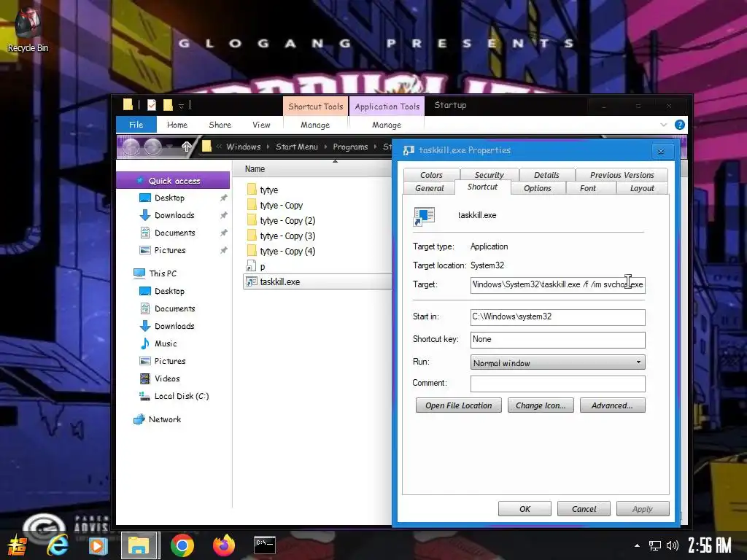
Task: Select the Quick access tree item
Action: [174, 181]
